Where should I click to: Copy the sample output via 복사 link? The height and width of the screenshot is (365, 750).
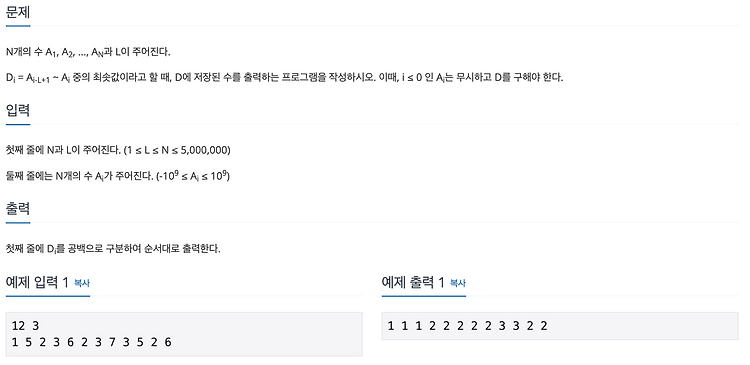pos(458,283)
